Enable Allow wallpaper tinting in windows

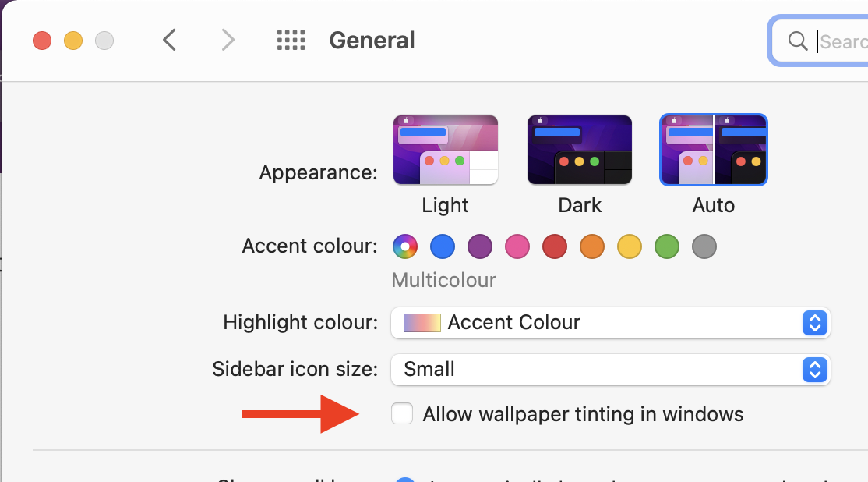click(x=402, y=413)
